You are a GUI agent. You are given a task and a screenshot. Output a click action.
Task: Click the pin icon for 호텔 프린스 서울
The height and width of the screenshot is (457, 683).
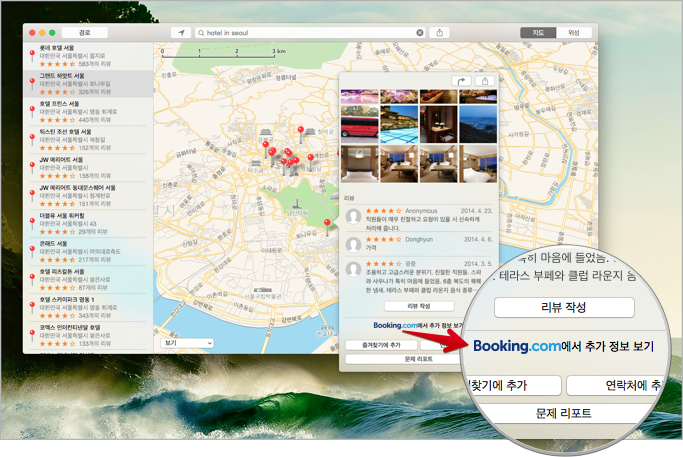[x=32, y=111]
